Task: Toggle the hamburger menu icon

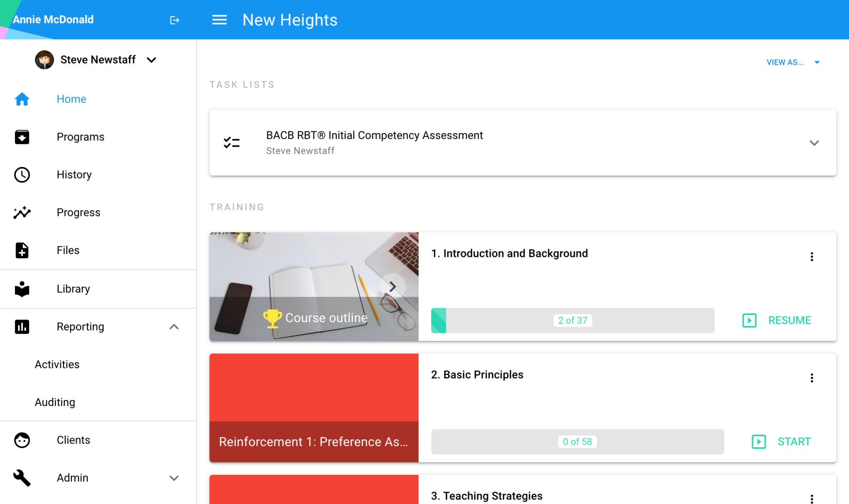Action: (x=219, y=20)
